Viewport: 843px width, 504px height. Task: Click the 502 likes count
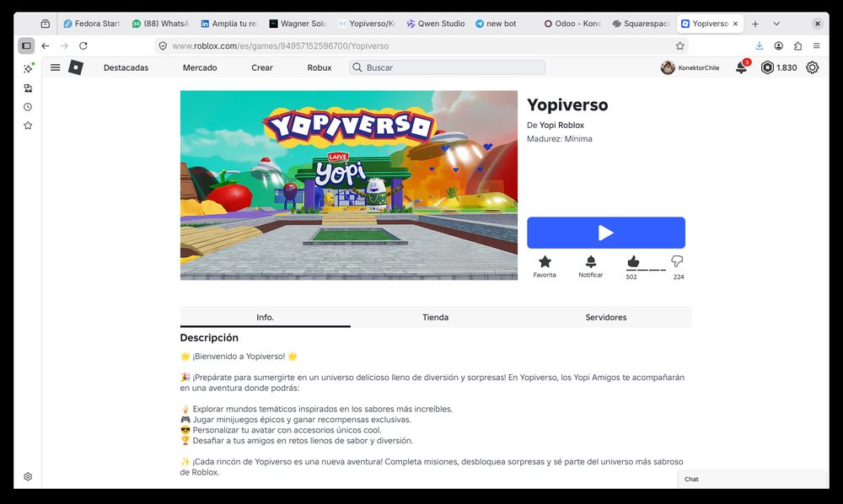[631, 277]
